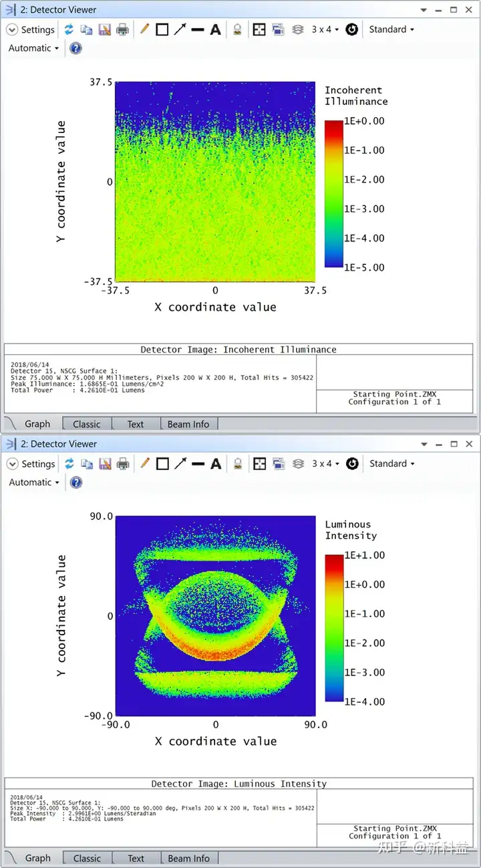Copy the Incoherent Illuminance window to clipboard
Viewport: 481px width, 868px height.
(x=87, y=29)
